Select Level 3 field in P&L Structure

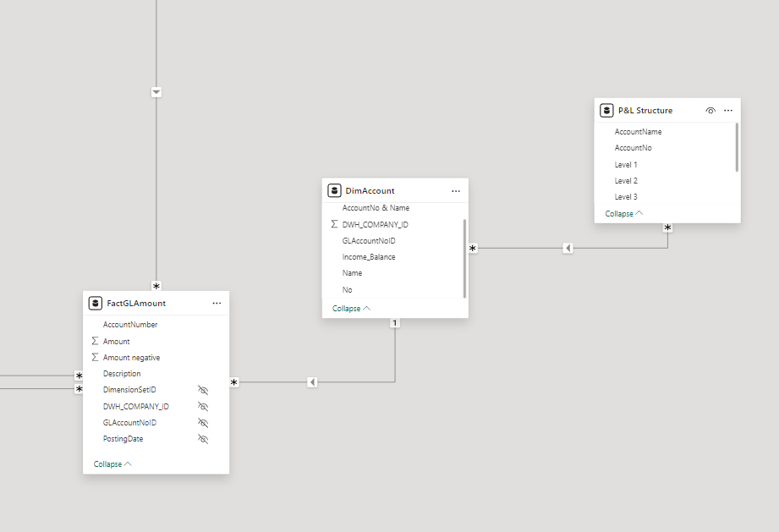tap(626, 197)
